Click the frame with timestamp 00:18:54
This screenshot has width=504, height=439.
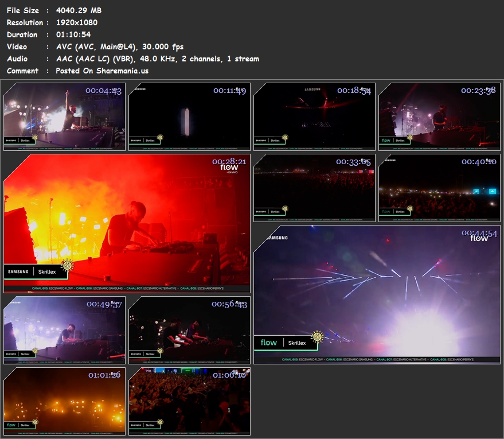click(x=314, y=116)
